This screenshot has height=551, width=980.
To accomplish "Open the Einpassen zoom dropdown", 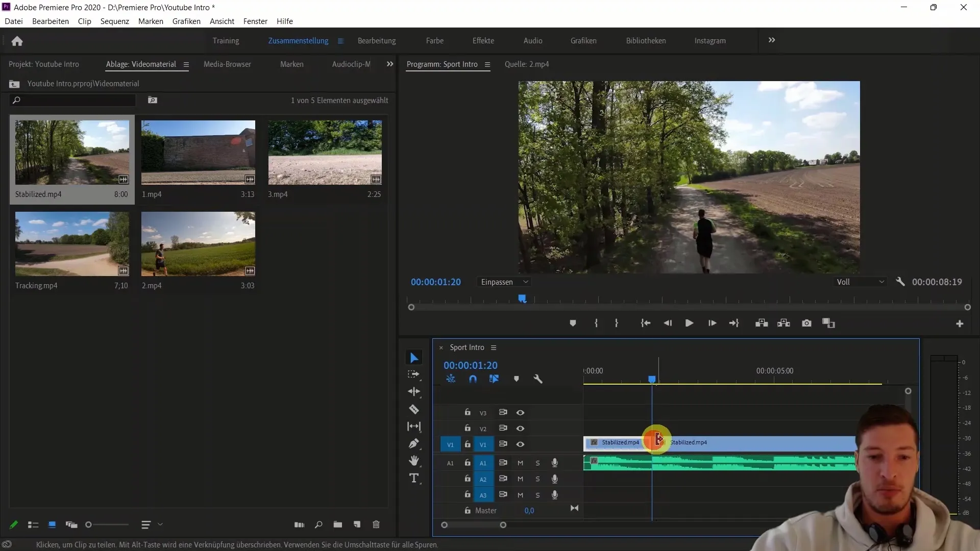I will pos(504,282).
